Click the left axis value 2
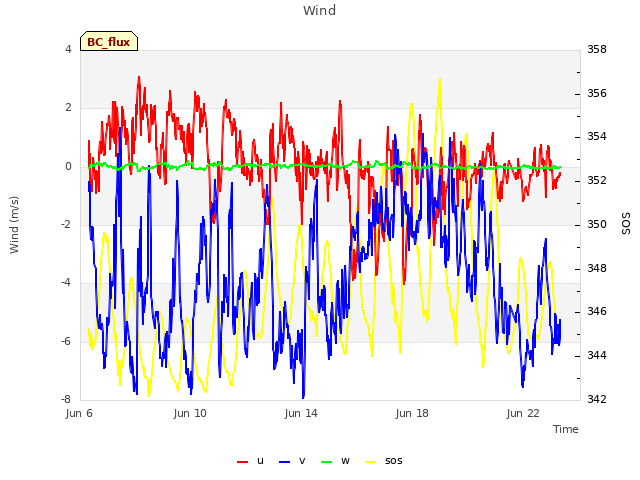640x480 pixels. 68,108
